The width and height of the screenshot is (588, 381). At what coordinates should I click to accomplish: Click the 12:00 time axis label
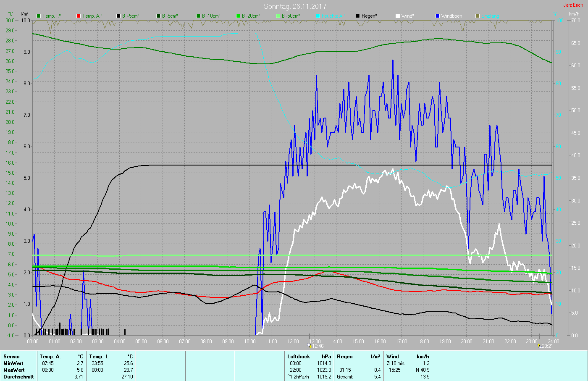coord(293,342)
